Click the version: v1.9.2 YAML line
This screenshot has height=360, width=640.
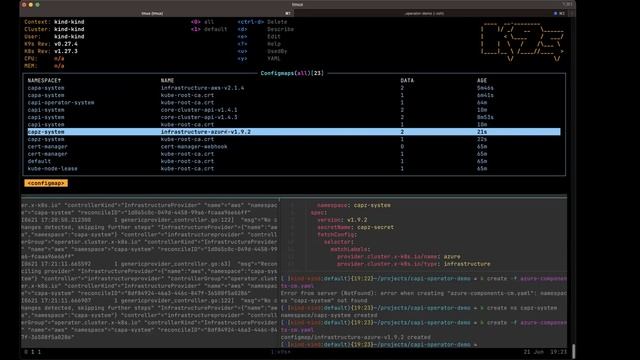[x=342, y=220]
